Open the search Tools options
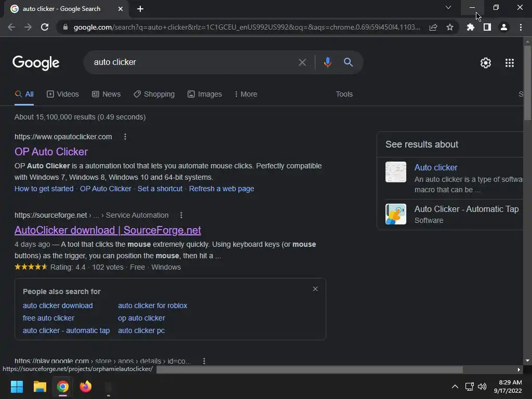 344,95
